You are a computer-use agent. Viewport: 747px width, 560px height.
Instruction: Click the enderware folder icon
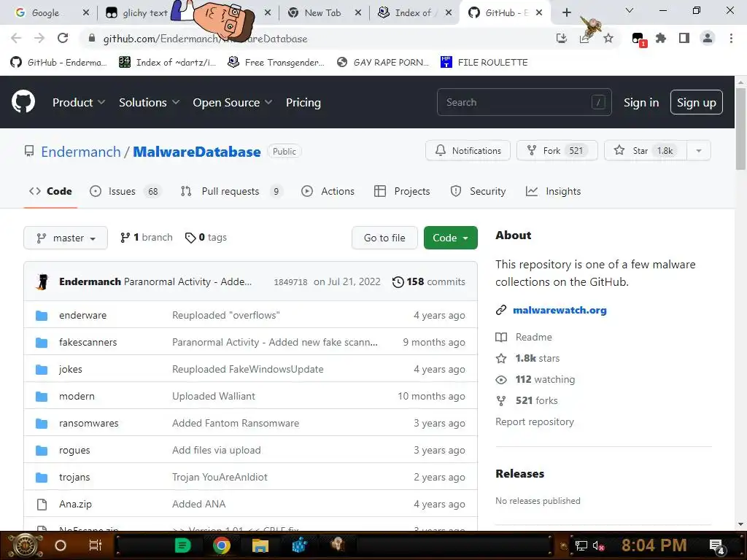coord(42,315)
